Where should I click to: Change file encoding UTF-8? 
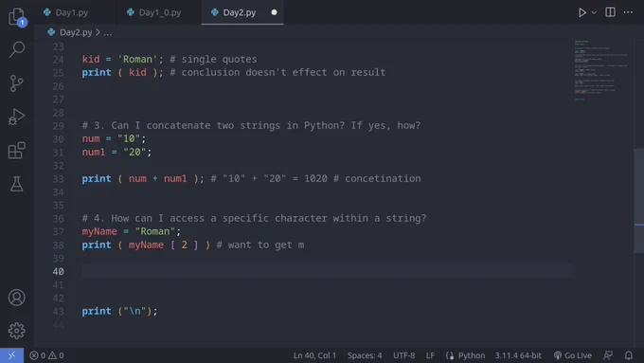(403, 355)
